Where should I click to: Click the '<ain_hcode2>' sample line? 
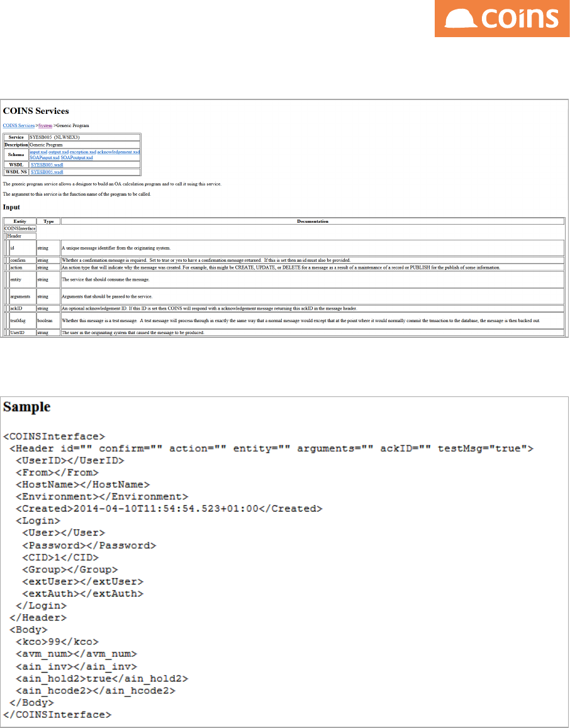[96, 690]
